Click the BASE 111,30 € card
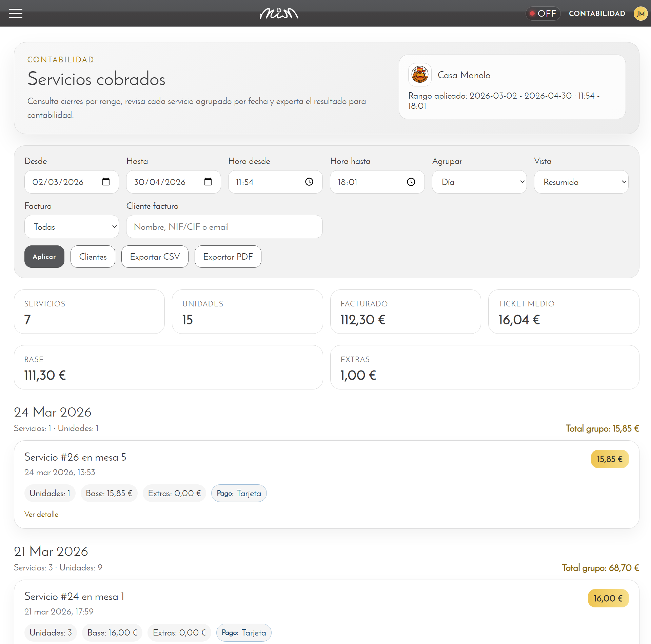The image size is (651, 644). pyautogui.click(x=168, y=367)
